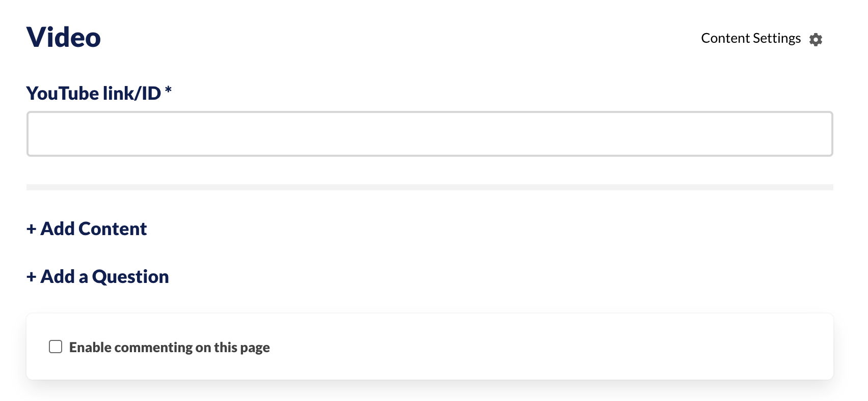
Task: Select the Video page heading
Action: 64,37
